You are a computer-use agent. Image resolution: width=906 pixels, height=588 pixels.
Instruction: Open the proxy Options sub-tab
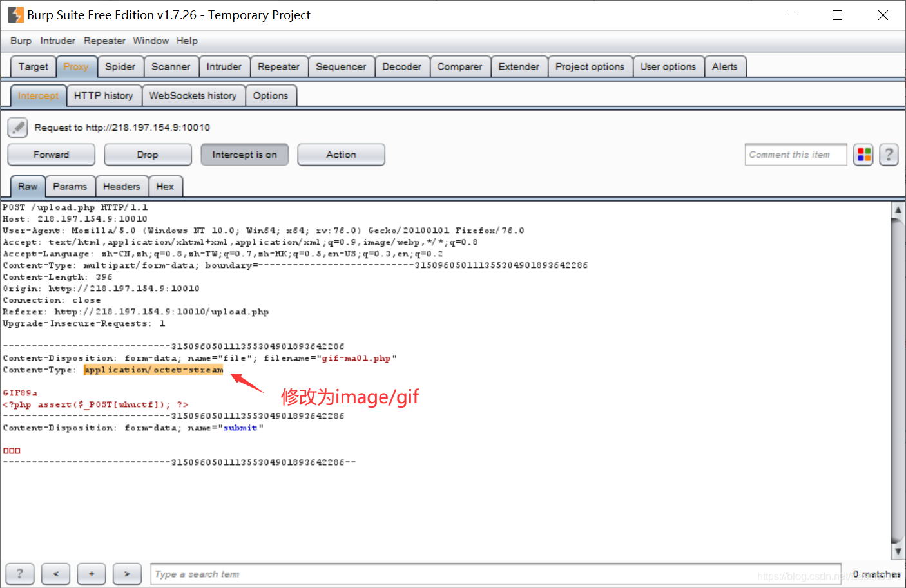[x=271, y=95]
